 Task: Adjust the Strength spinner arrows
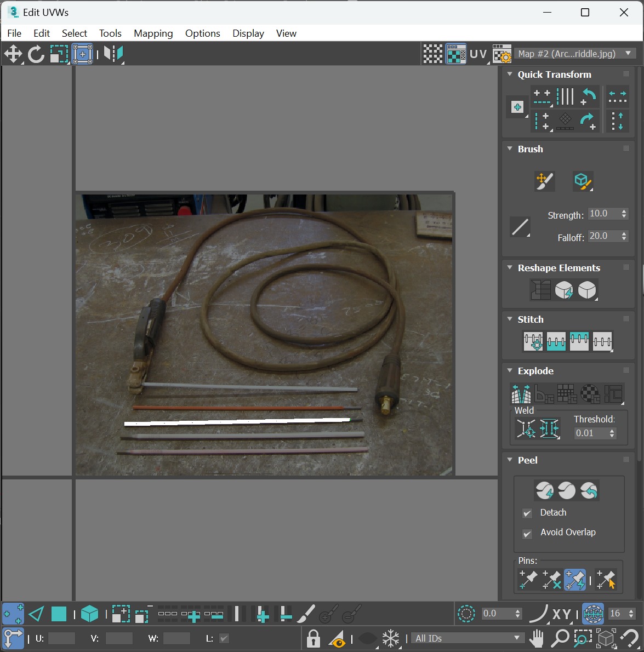pyautogui.click(x=624, y=214)
